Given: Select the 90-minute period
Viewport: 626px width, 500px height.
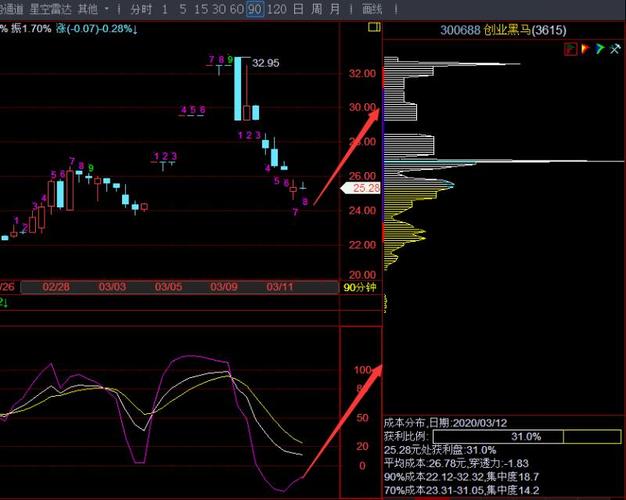Looking at the screenshot, I should coord(255,9).
